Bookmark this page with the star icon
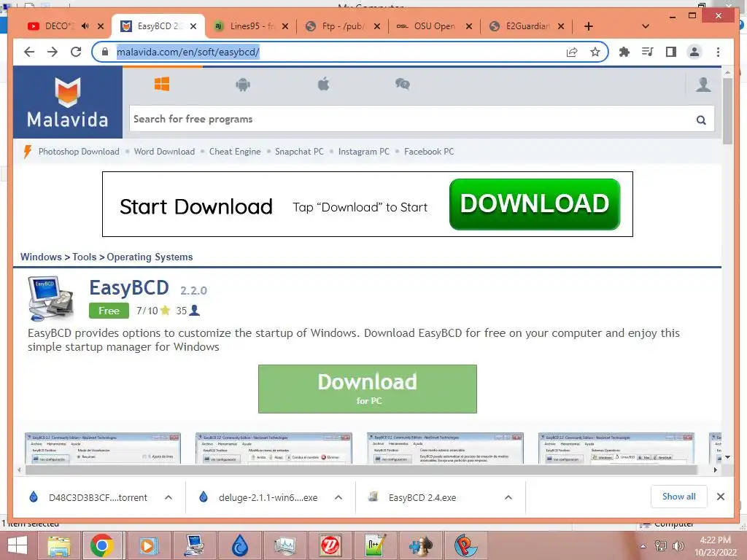Screen dimensions: 747x560 [x=595, y=52]
